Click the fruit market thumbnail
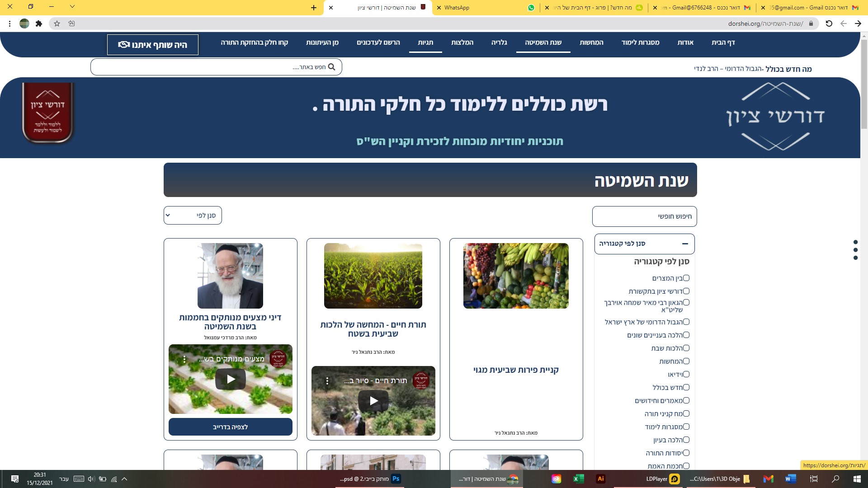The height and width of the screenshot is (488, 868). [x=516, y=276]
